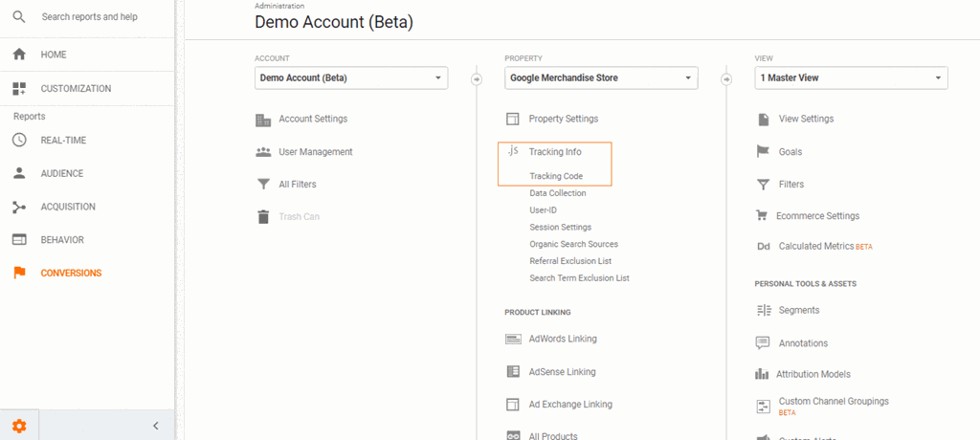Click the All Filters funnel icon
980x440 pixels.
263,185
